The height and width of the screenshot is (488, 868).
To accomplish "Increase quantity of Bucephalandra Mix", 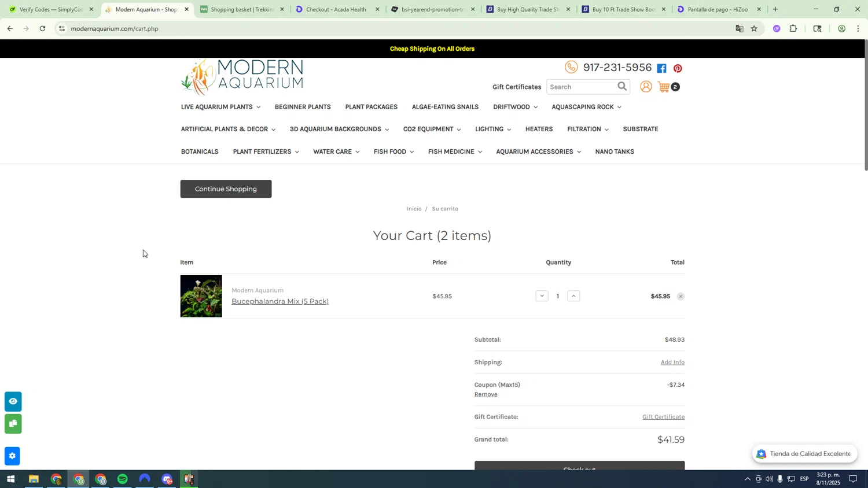I will [x=573, y=296].
